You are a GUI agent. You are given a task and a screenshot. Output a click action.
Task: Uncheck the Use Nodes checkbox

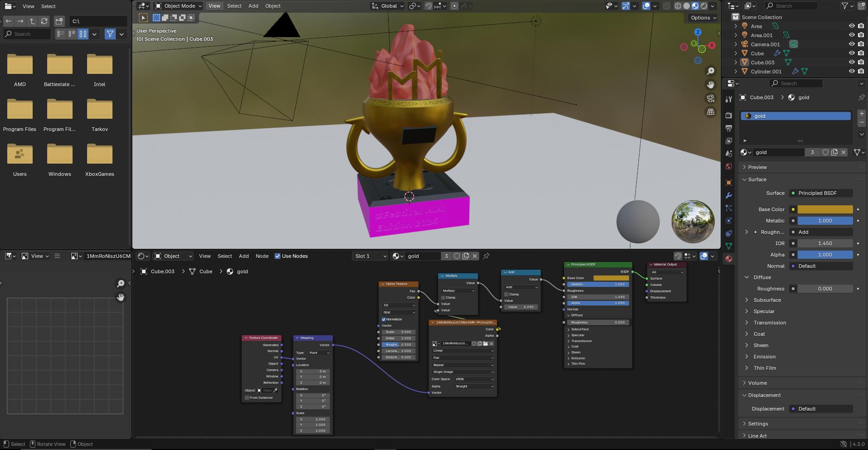(x=278, y=256)
